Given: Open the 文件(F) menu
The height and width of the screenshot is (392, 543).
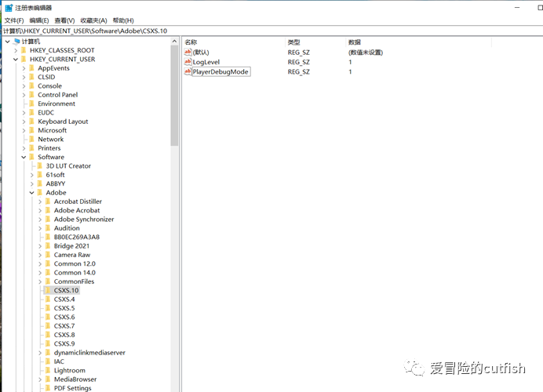Looking at the screenshot, I should pos(14,20).
